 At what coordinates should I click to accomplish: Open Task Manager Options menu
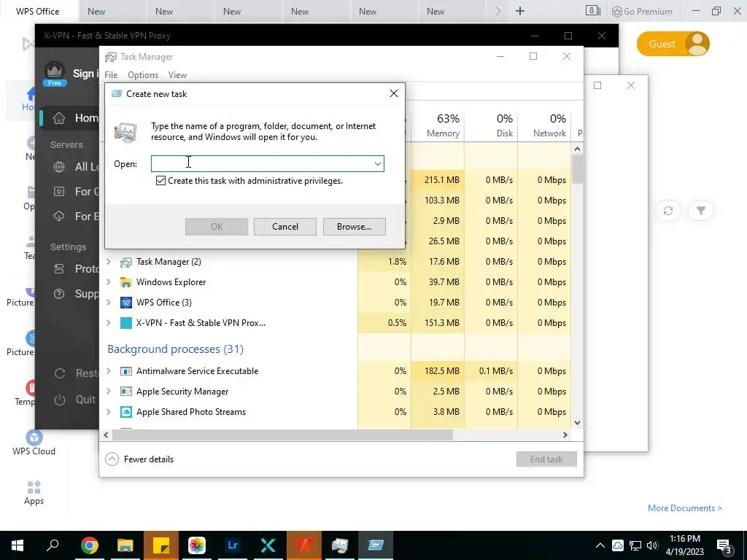click(x=143, y=75)
